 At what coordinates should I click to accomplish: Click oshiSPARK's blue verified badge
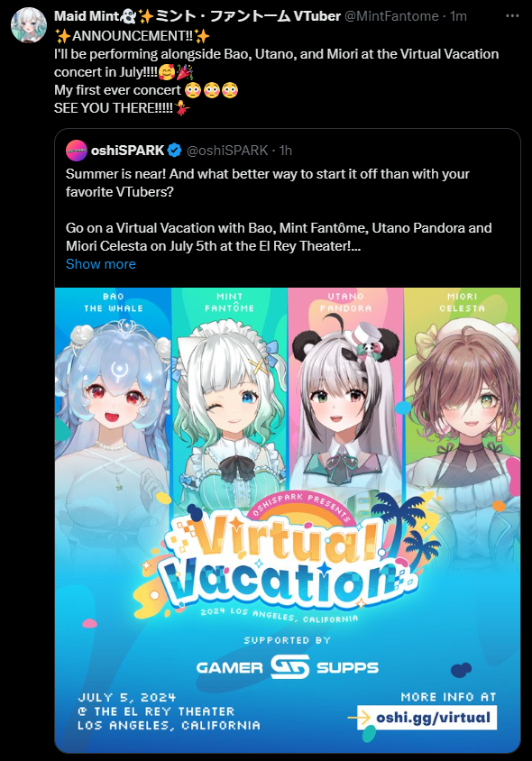(x=175, y=151)
